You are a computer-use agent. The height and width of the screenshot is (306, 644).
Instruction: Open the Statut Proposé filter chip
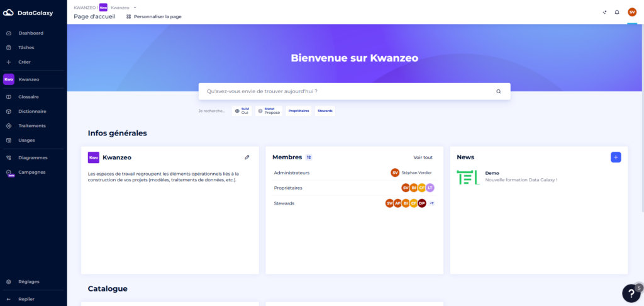tap(269, 111)
